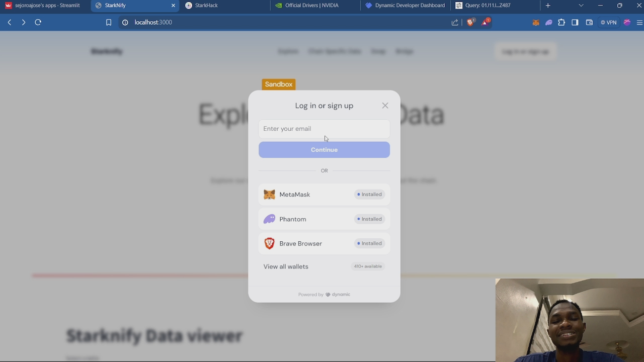Click the Phantom ghost icon in dialog
Screen dimensions: 644x362
coord(269,219)
